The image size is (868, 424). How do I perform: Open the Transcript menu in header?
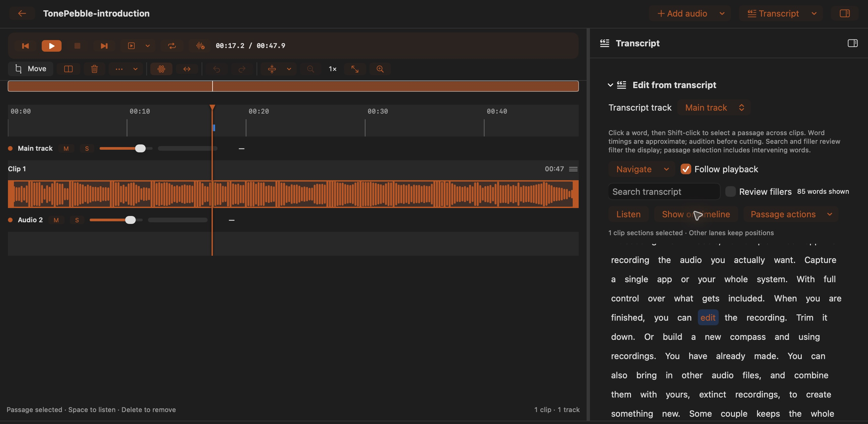(781, 14)
